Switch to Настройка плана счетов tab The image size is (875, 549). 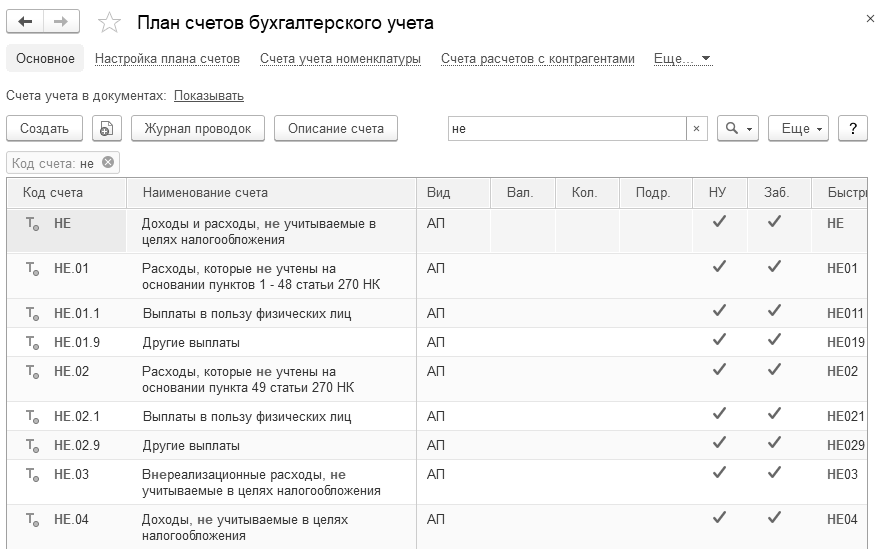pos(167,59)
